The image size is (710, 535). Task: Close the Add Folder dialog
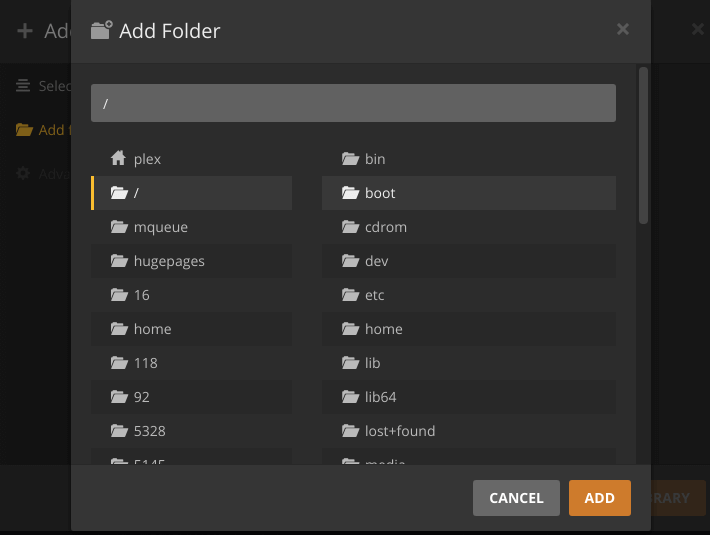click(x=623, y=30)
